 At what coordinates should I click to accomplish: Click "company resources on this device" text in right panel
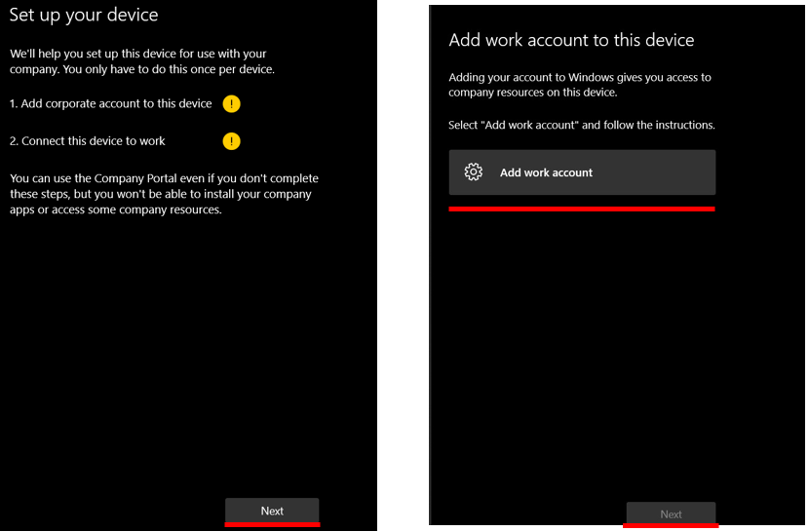532,94
